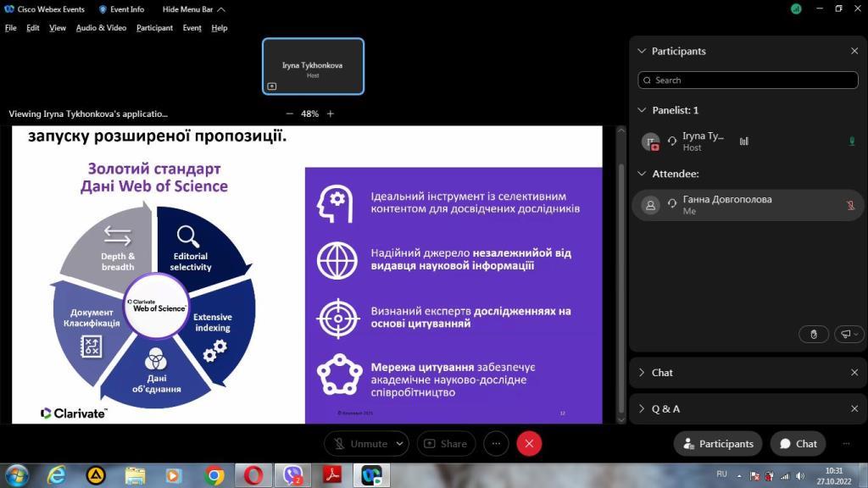Click the green connection status icon
Image resolution: width=868 pixels, height=488 pixels.
(796, 8)
